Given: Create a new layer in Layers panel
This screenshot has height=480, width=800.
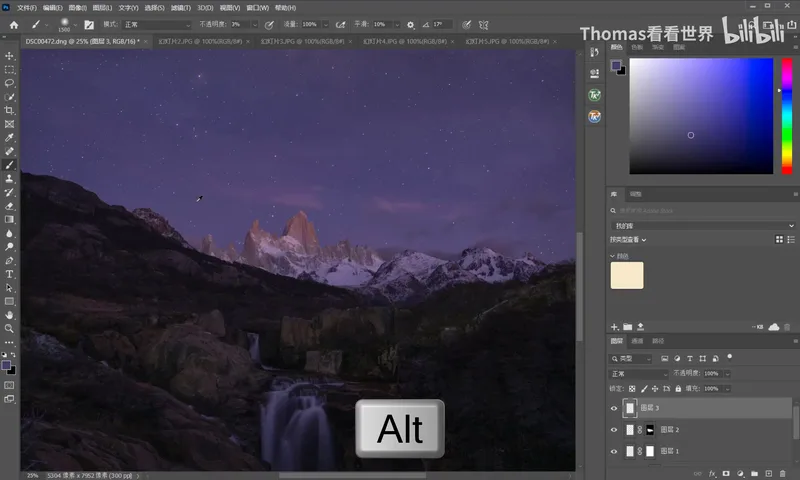Looking at the screenshot, I should click(769, 473).
